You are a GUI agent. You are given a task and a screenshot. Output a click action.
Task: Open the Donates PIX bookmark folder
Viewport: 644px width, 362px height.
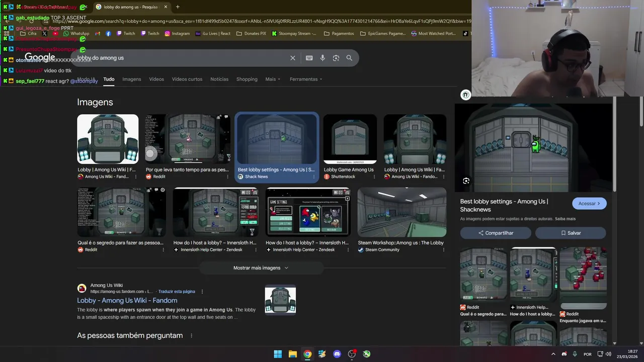click(251, 34)
